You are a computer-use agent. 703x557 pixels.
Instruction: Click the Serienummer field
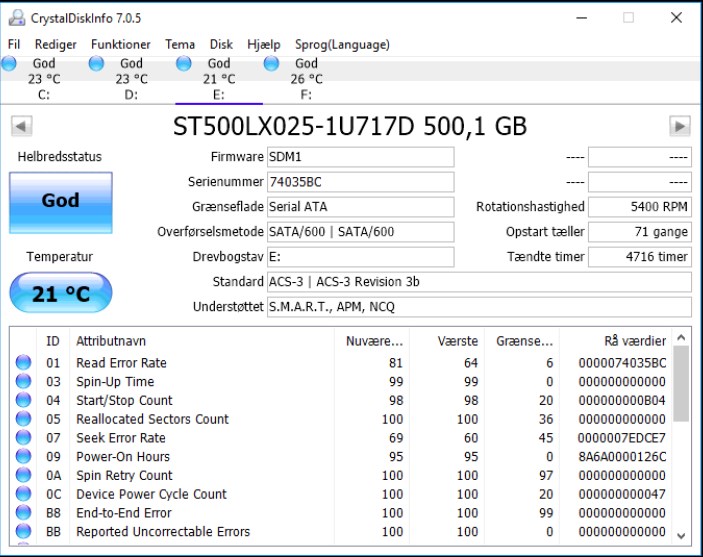[360, 182]
